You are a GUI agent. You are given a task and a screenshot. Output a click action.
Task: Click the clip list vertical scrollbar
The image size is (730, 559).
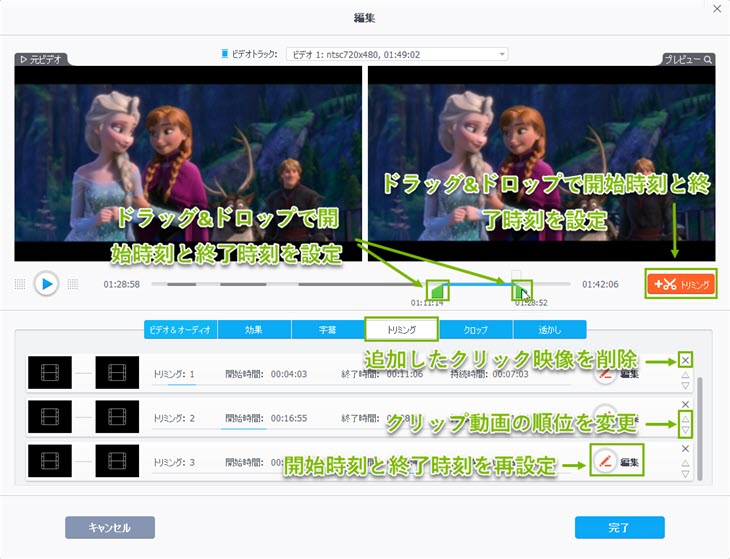point(700,428)
